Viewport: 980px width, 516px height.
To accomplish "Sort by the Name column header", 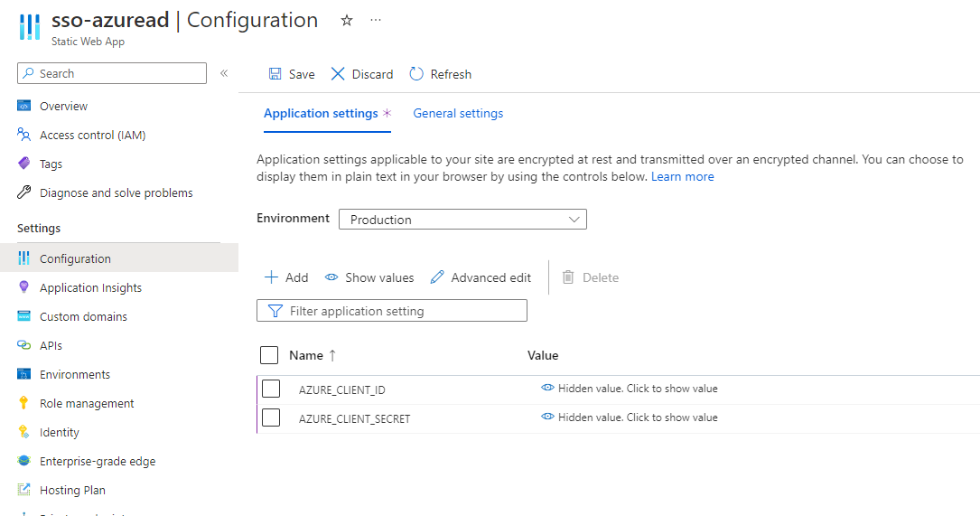I will (305, 355).
